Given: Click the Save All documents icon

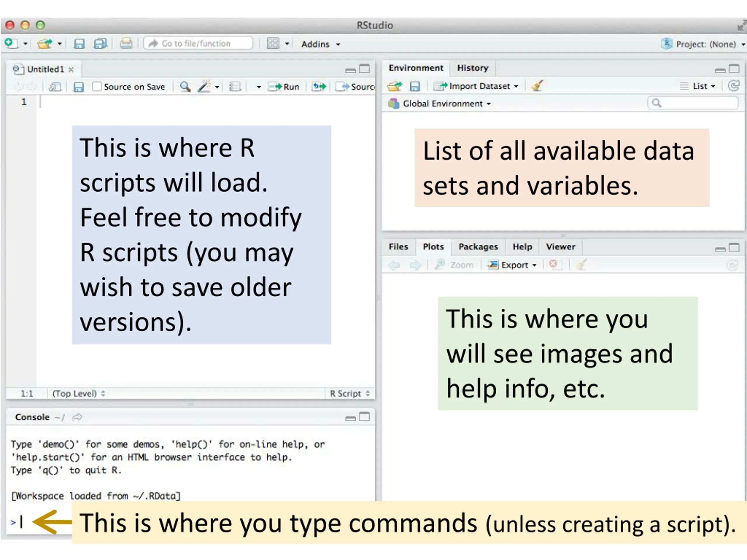Looking at the screenshot, I should pyautogui.click(x=100, y=43).
